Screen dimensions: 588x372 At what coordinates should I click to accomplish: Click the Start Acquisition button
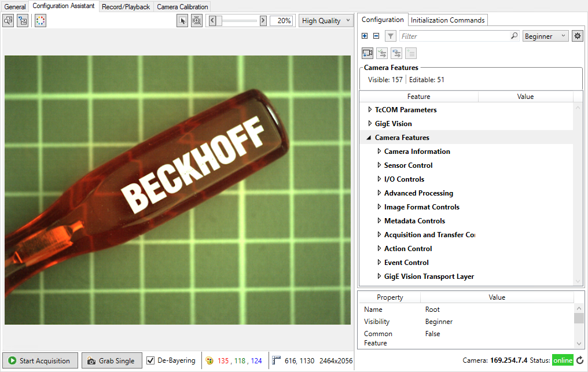coord(40,360)
